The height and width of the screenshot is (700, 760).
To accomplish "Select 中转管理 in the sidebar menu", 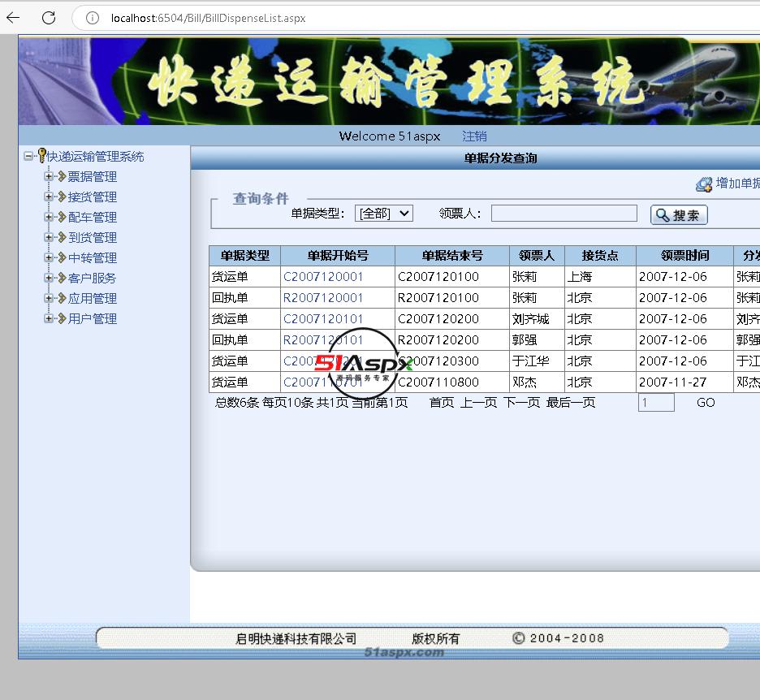I will tap(93, 257).
